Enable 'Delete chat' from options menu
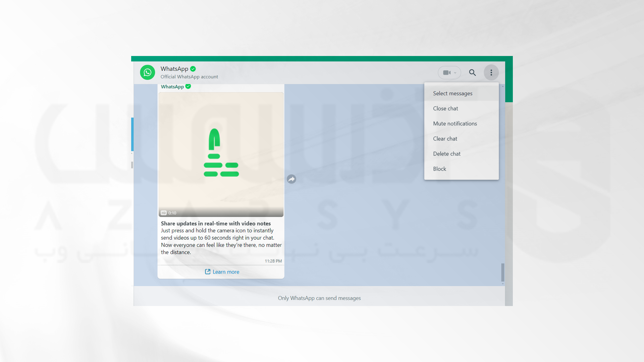 pyautogui.click(x=446, y=154)
